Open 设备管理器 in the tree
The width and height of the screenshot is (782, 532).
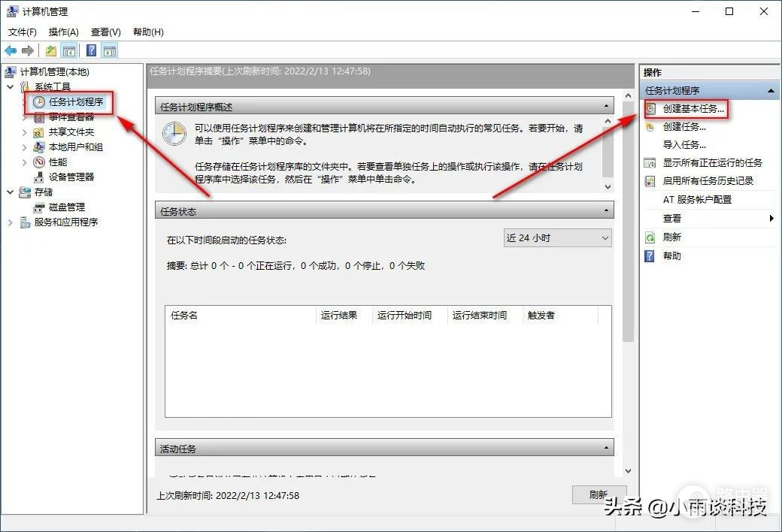(x=71, y=177)
